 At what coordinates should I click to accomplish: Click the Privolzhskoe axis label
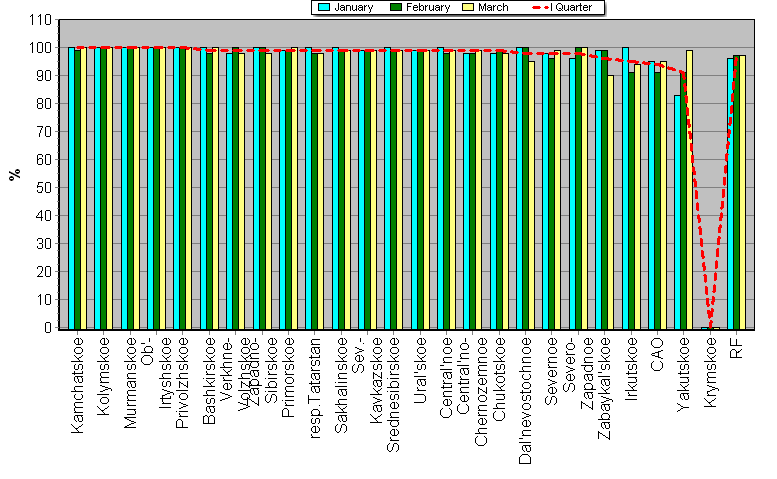[x=182, y=383]
